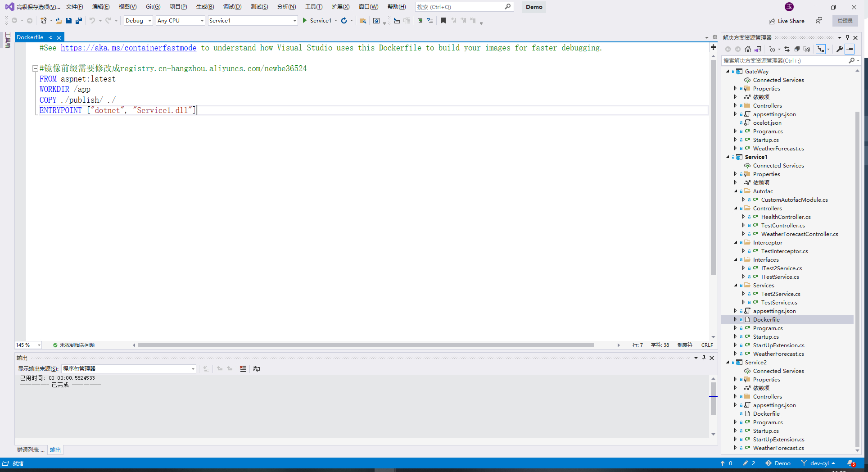The width and height of the screenshot is (868, 472).
Task: Click the Demo repository in status bar
Action: pyautogui.click(x=778, y=463)
